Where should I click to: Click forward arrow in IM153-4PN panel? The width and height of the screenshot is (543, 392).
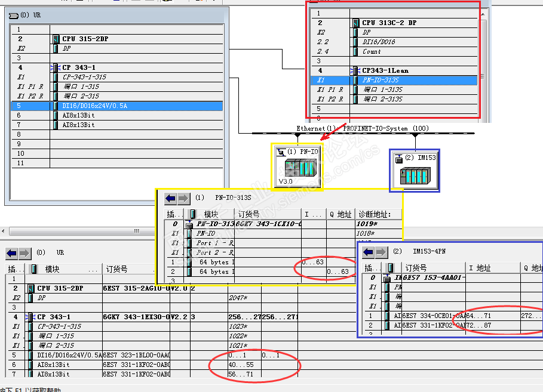[381, 252]
